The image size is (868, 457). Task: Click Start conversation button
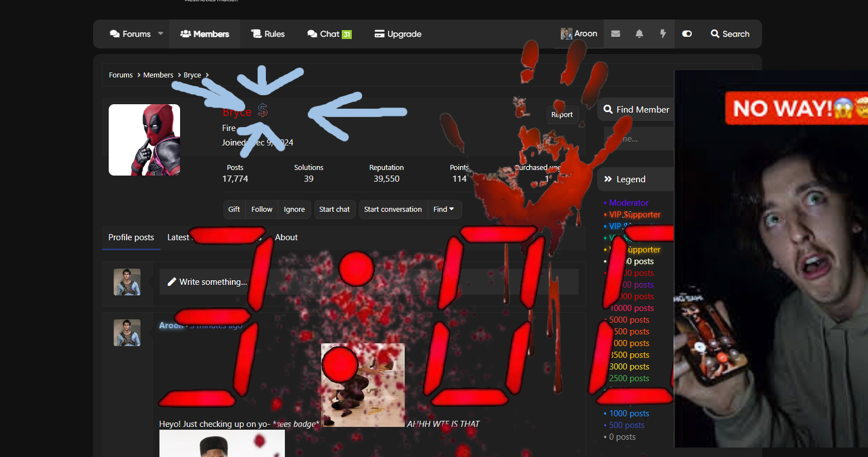(x=393, y=210)
